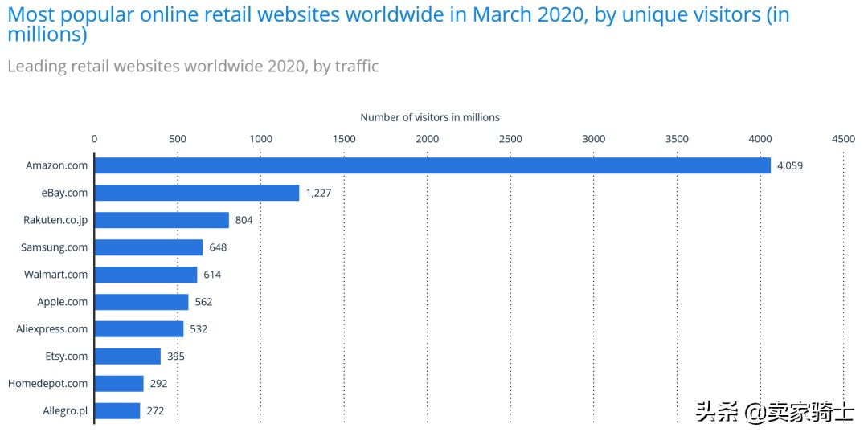Screen dimensions: 868x436
Task: Click the axis tick label '2500'
Action: (510, 139)
